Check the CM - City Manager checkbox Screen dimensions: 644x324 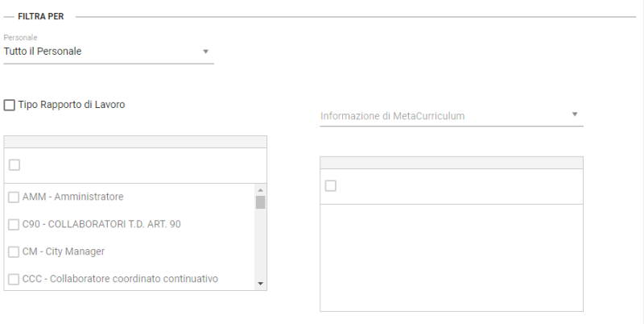(14, 251)
